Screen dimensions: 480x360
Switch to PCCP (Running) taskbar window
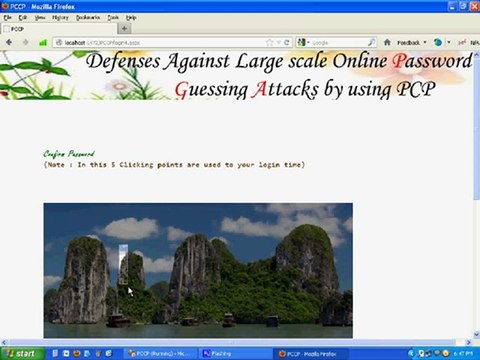pos(159,353)
